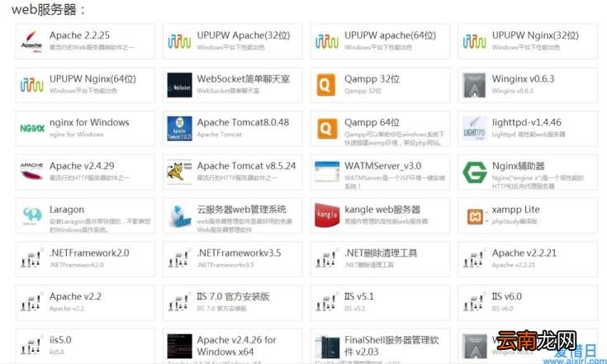The image size is (607, 364).
Task: Select the Qampp 32位 title
Action: (x=372, y=79)
